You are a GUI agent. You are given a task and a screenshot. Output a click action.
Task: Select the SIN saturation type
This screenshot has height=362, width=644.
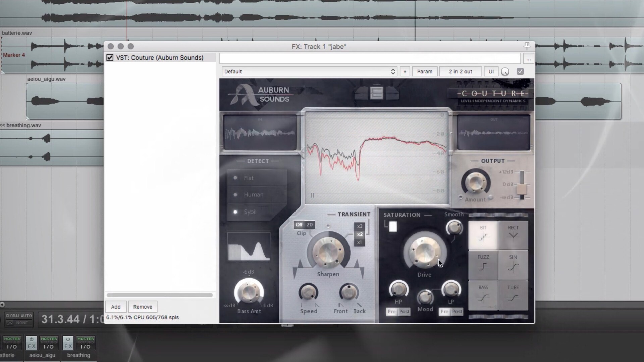coord(513,264)
